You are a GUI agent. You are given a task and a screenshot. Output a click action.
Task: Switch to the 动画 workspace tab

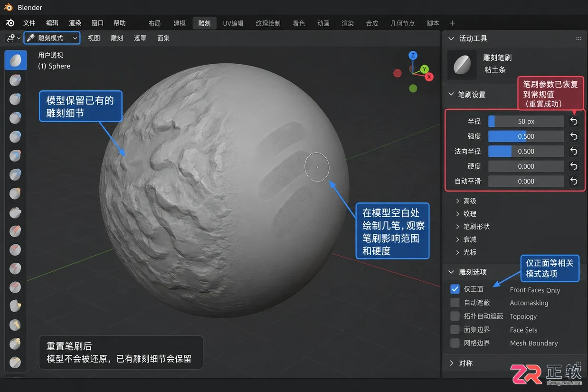point(323,23)
